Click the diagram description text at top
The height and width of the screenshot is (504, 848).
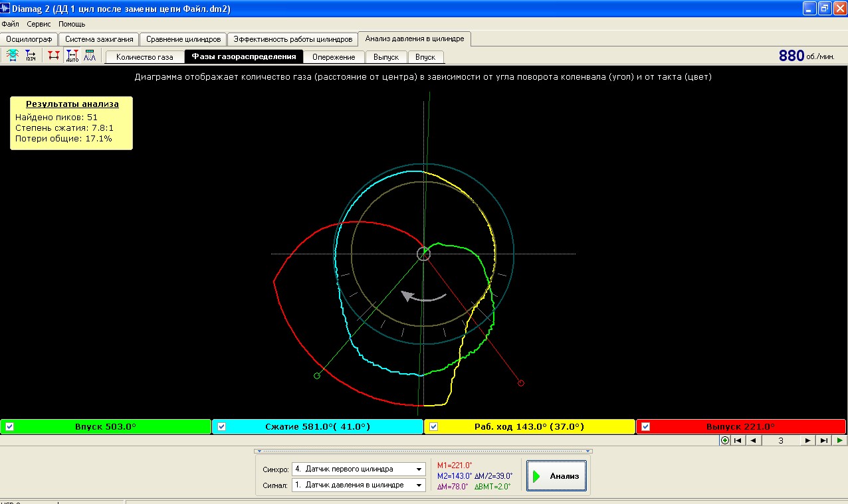pyautogui.click(x=423, y=77)
